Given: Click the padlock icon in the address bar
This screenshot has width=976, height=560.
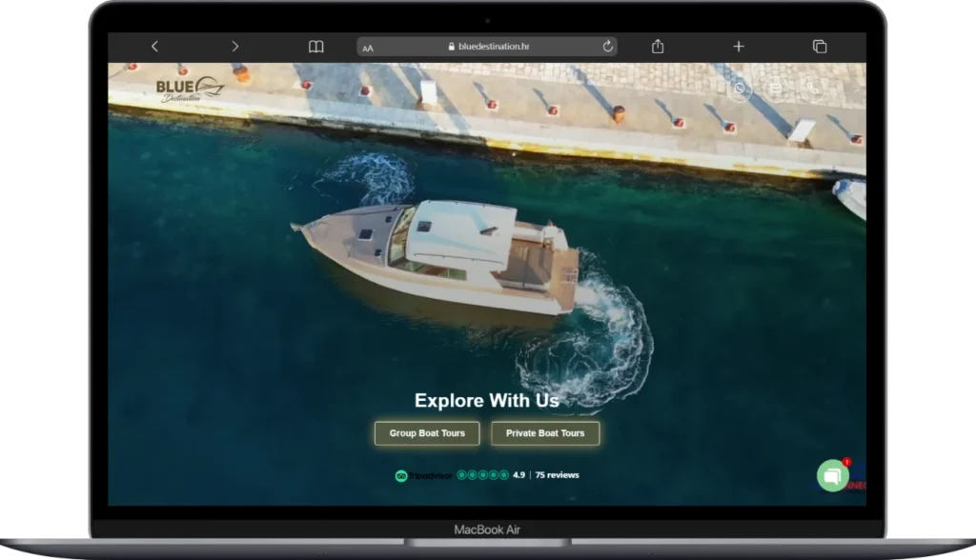Looking at the screenshot, I should (x=452, y=47).
